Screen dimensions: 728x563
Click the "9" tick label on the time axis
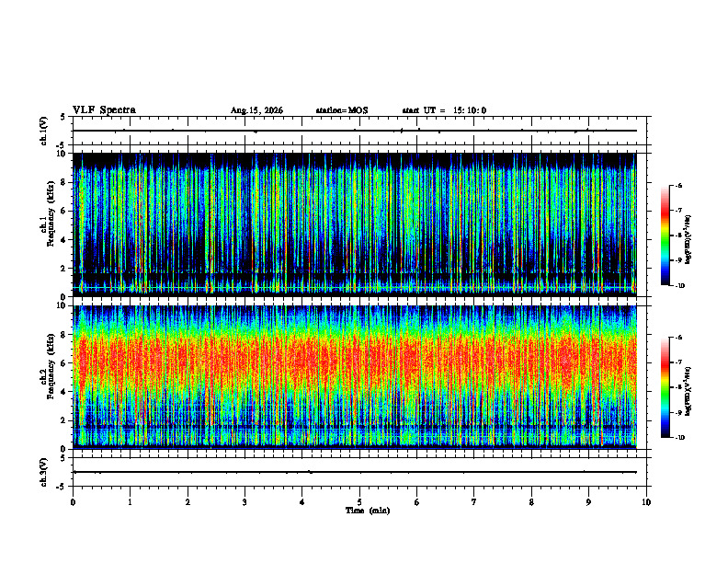tap(588, 502)
